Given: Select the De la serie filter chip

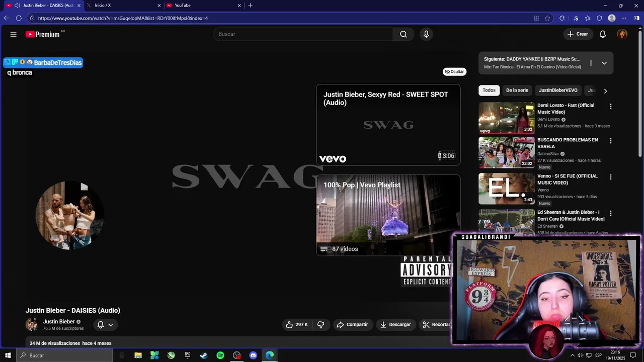Looking at the screenshot, I should pos(517,90).
